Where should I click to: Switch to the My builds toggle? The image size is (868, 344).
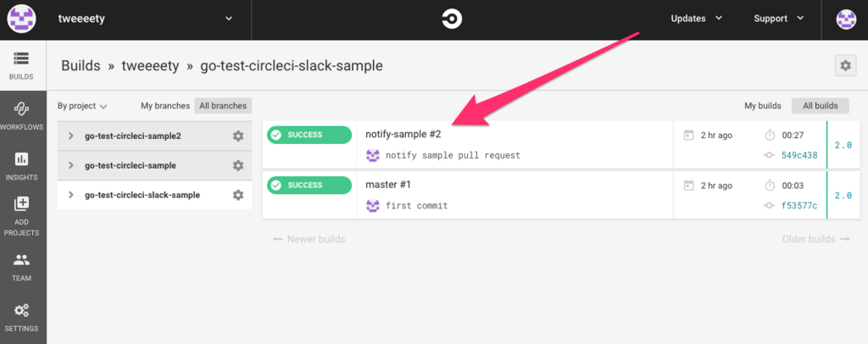[762, 106]
